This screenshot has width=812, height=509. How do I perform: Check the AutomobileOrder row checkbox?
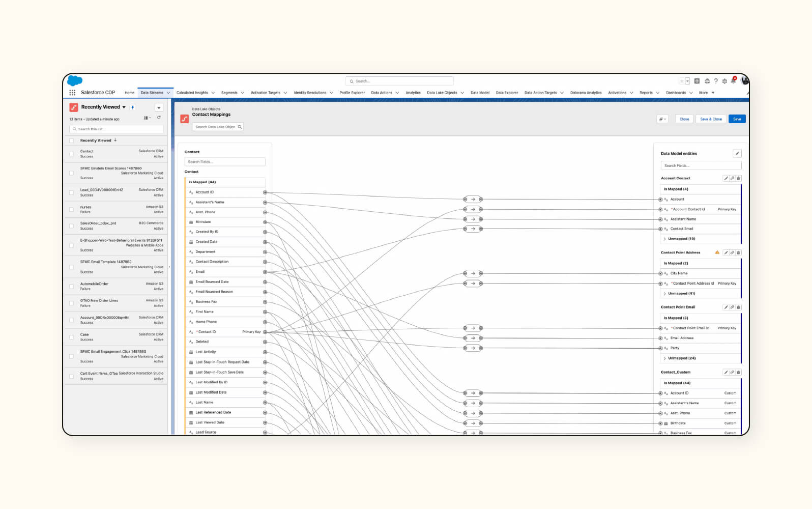tap(72, 286)
